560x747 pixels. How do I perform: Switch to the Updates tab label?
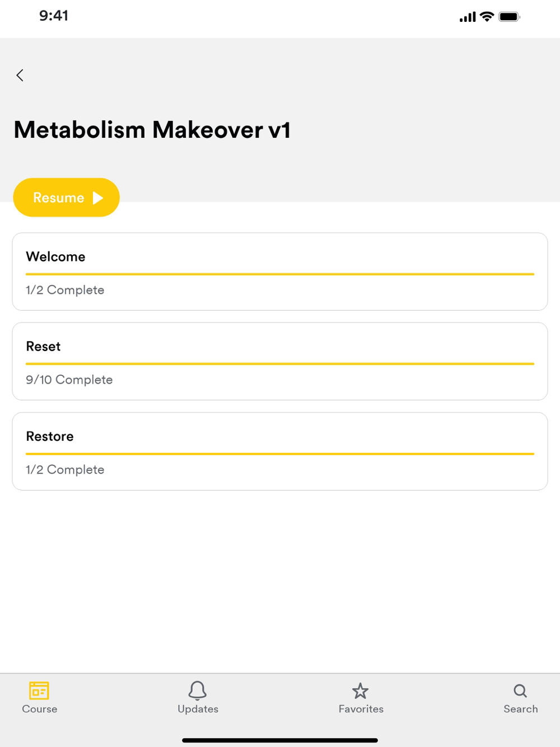tap(198, 709)
